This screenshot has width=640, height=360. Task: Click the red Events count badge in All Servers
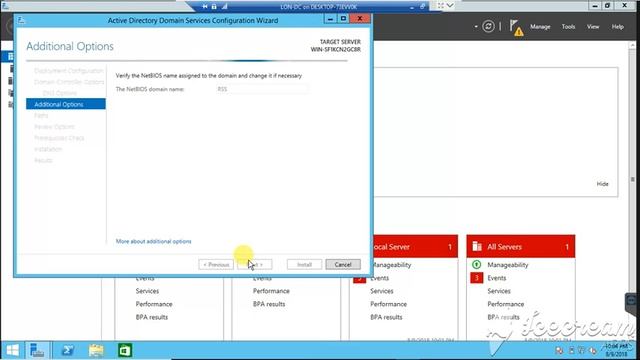pos(476,278)
